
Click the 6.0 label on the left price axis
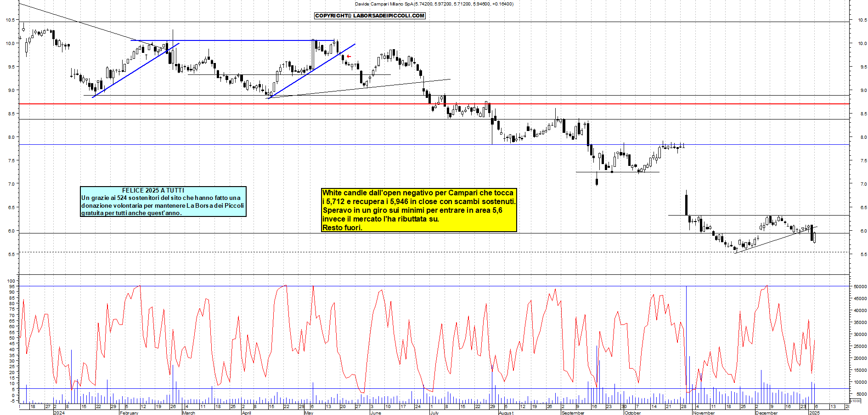[x=11, y=231]
